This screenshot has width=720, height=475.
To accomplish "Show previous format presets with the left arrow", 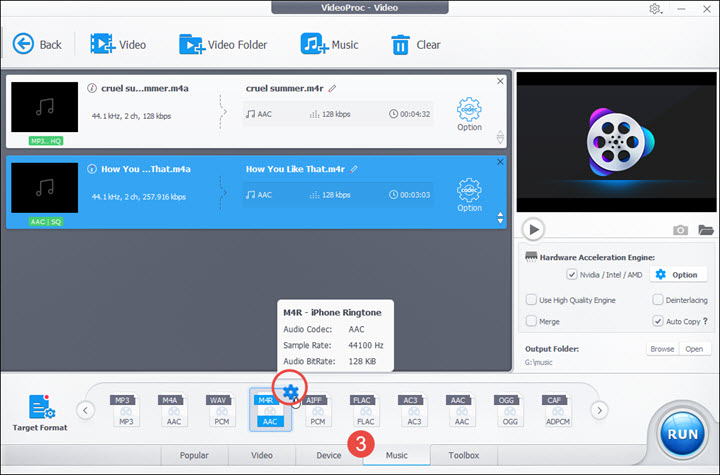I will (85, 410).
